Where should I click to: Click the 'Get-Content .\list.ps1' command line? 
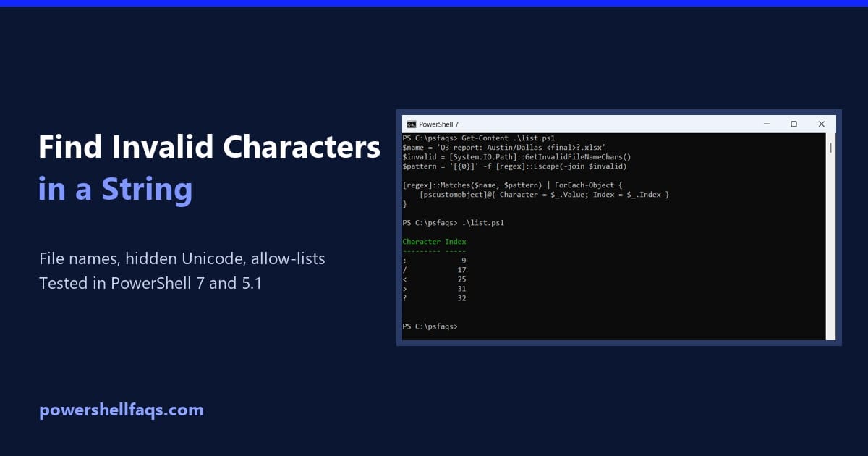pyautogui.click(x=478, y=138)
